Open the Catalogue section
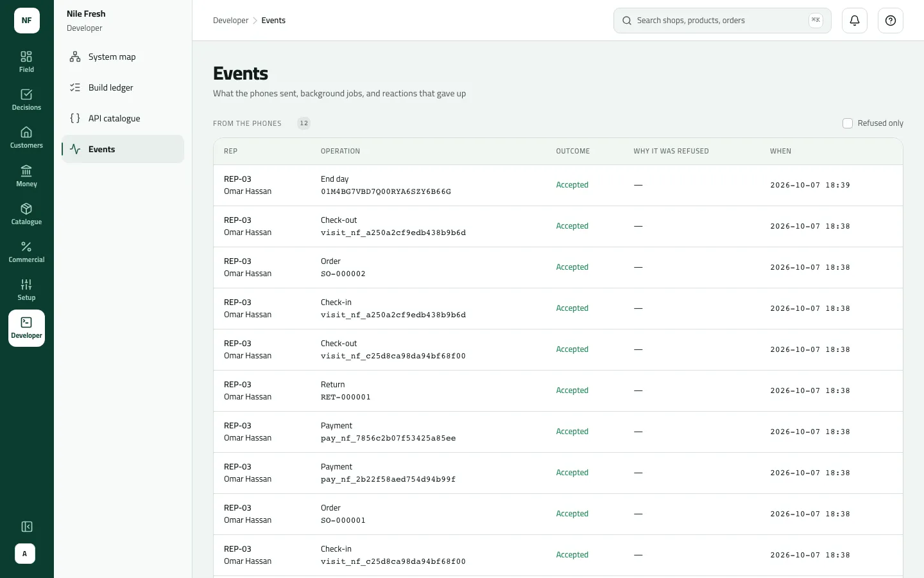Screen dimensions: 924x578 point(26,214)
